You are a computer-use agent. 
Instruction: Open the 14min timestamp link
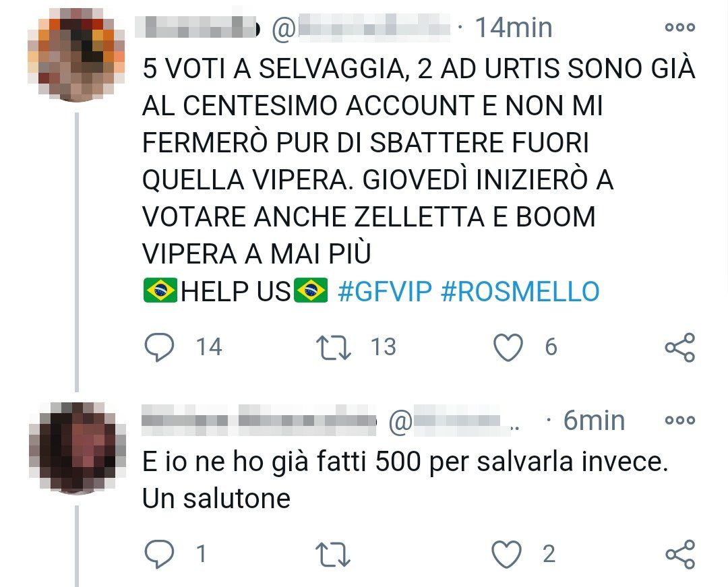(514, 28)
